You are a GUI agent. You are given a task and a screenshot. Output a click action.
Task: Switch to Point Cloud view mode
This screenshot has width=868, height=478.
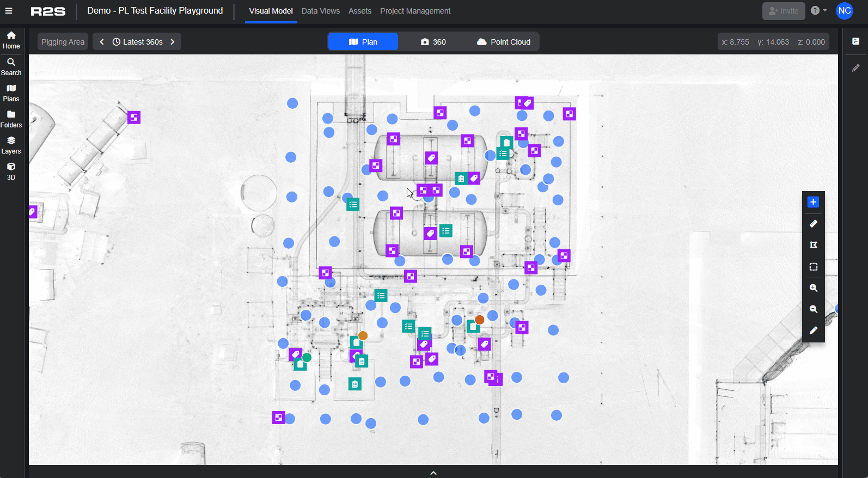pos(504,42)
